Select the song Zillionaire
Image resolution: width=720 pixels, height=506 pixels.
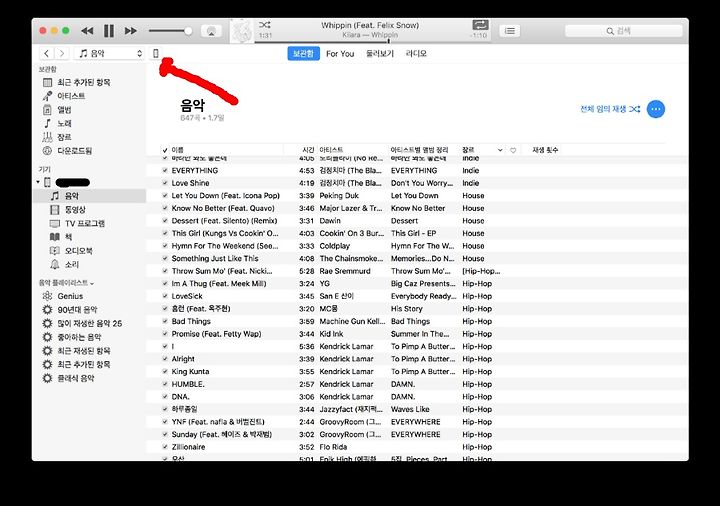[x=188, y=447]
